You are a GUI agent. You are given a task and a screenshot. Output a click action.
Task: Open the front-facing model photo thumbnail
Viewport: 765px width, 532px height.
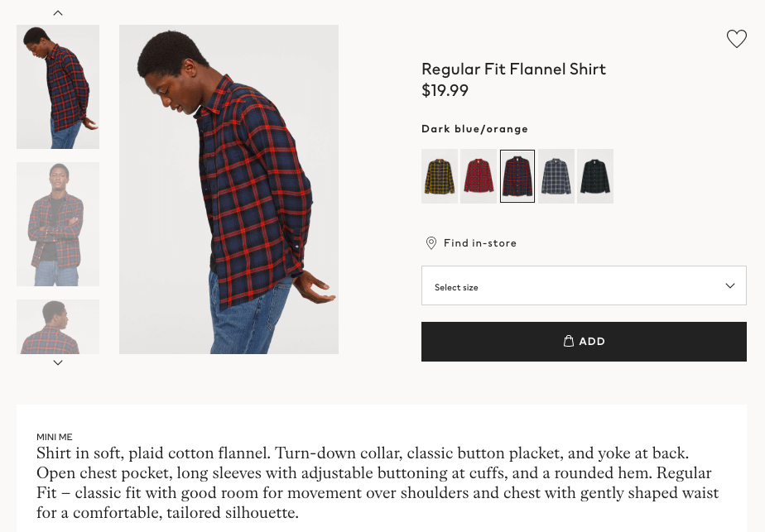click(57, 223)
